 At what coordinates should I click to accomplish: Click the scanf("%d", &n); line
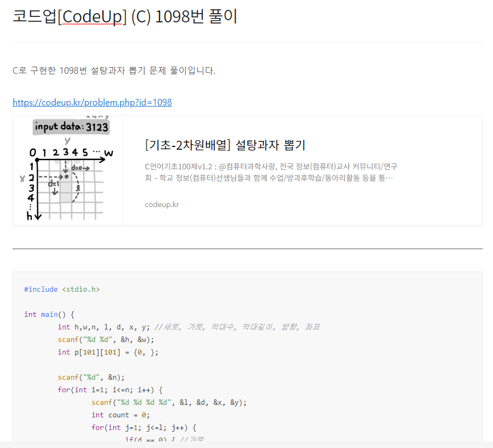coord(91,378)
